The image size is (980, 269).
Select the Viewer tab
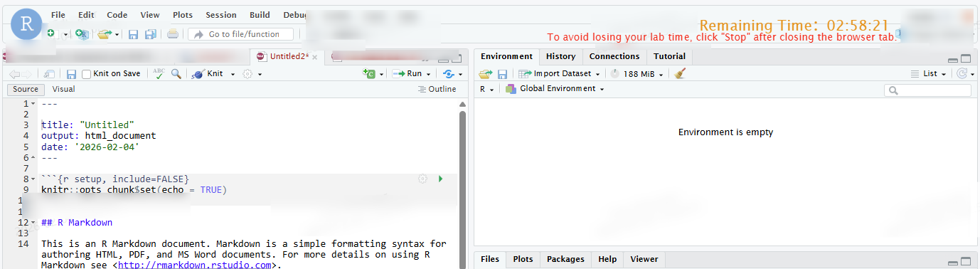pyautogui.click(x=644, y=260)
